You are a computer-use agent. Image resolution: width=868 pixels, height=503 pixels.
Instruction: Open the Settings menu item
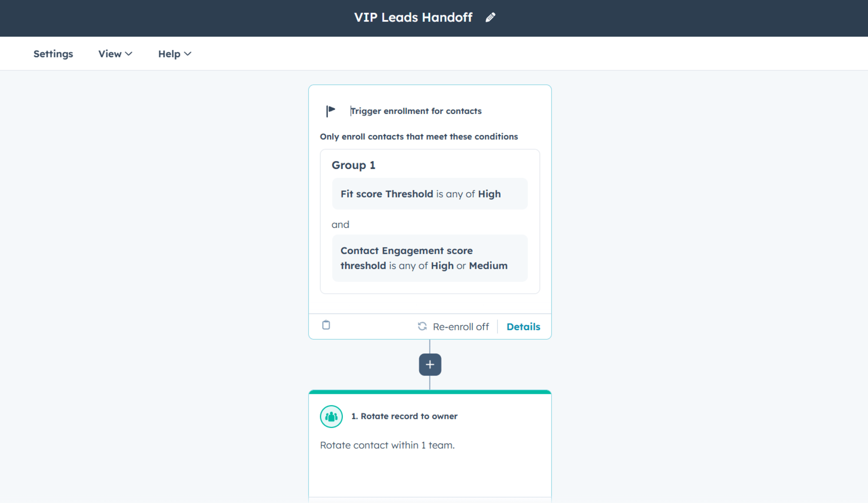pos(53,54)
